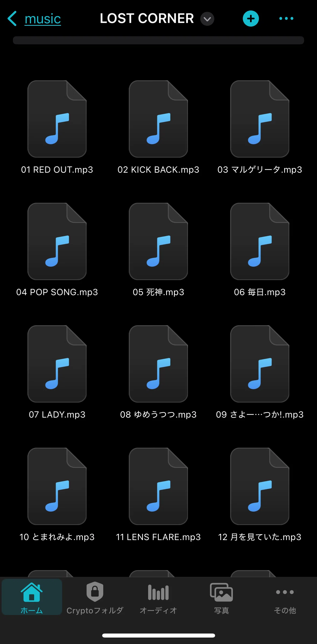Open 09 さよー…つか! music file icon
The image size is (317, 644).
[x=260, y=364]
